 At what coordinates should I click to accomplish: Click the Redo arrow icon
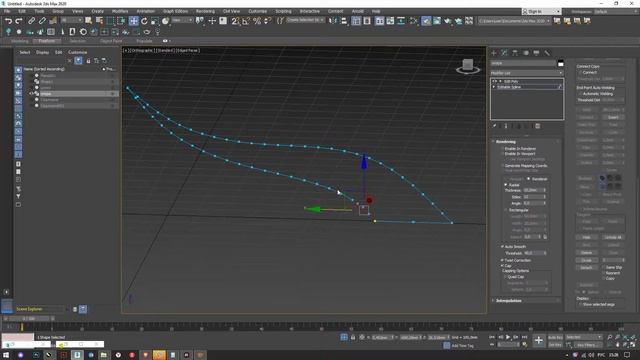coord(19,20)
